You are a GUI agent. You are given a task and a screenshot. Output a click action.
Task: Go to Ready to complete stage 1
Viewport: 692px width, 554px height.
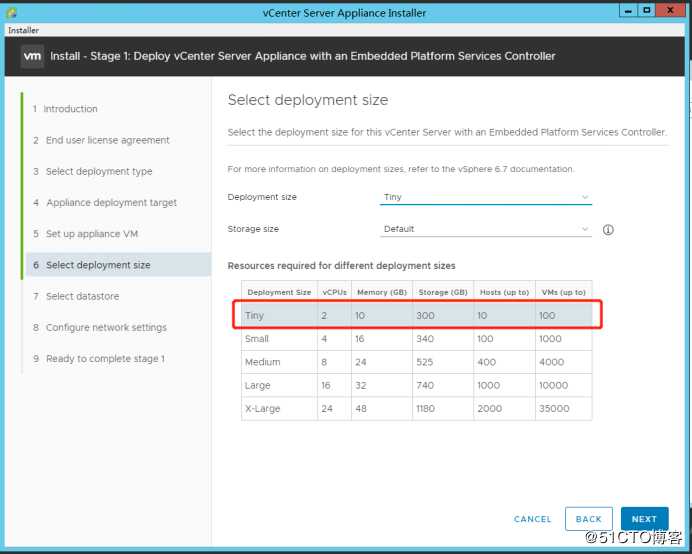[99, 359]
